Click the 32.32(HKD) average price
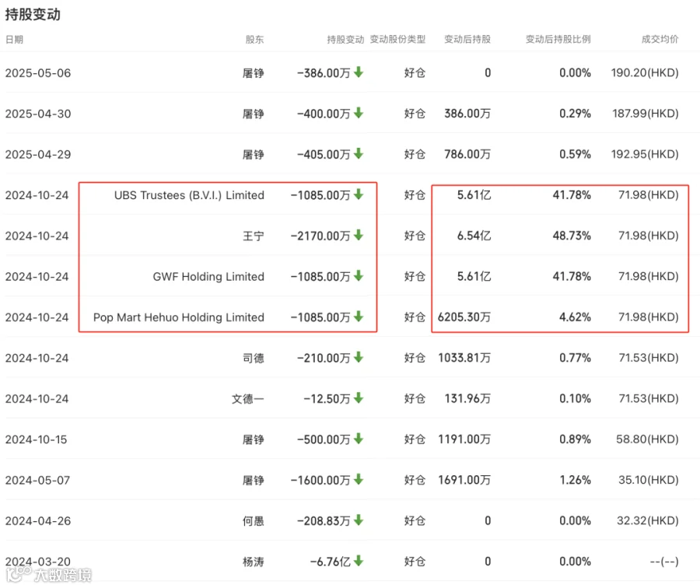 coord(648,521)
